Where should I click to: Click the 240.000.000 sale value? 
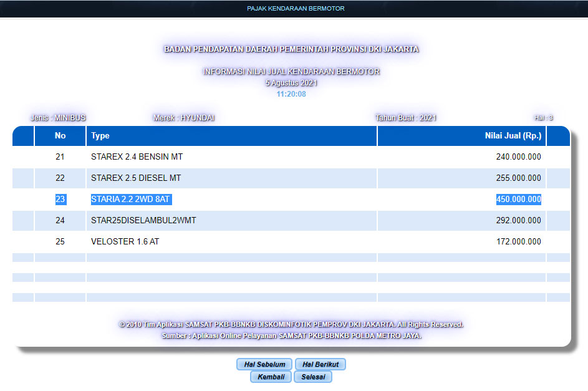(519, 157)
